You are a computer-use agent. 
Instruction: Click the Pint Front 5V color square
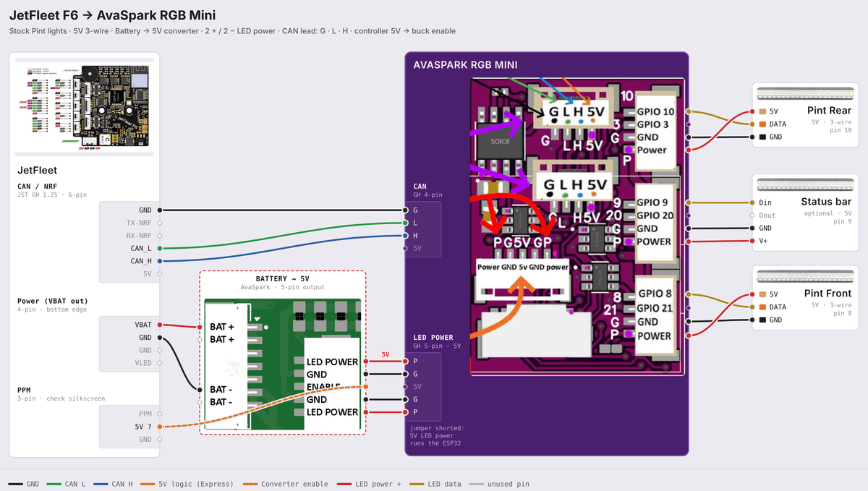pos(762,294)
